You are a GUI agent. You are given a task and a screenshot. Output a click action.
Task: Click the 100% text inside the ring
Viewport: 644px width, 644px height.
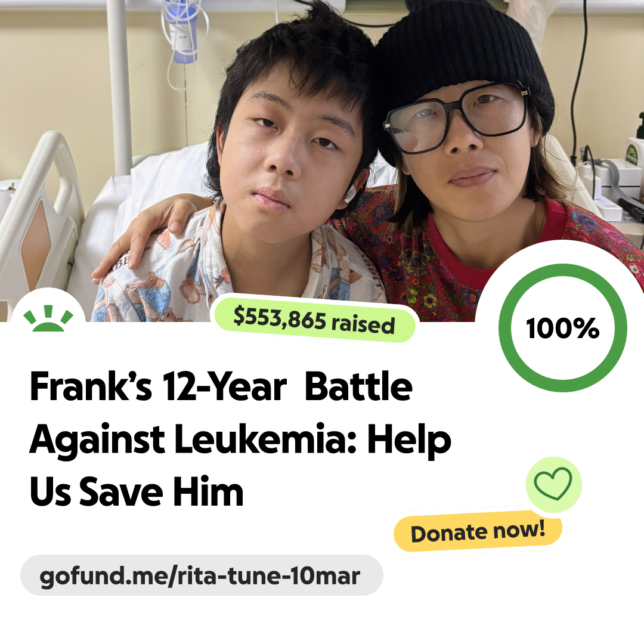pyautogui.click(x=563, y=328)
